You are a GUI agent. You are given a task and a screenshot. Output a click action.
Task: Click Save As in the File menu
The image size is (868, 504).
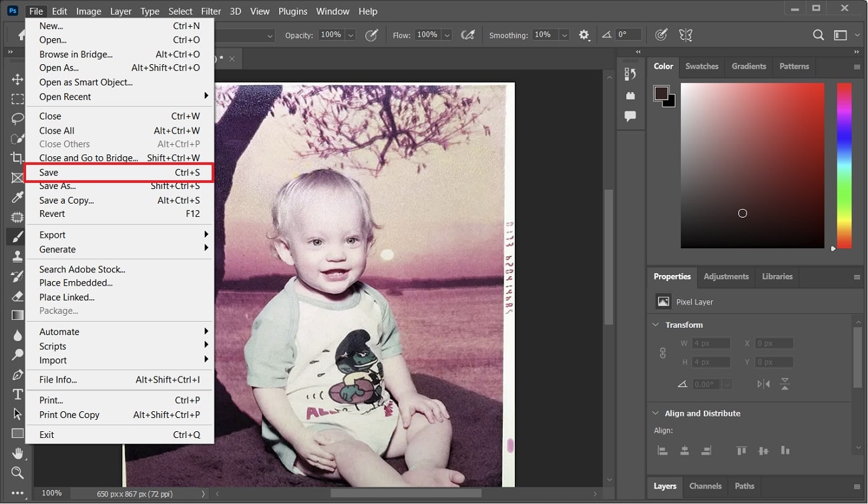tap(57, 186)
